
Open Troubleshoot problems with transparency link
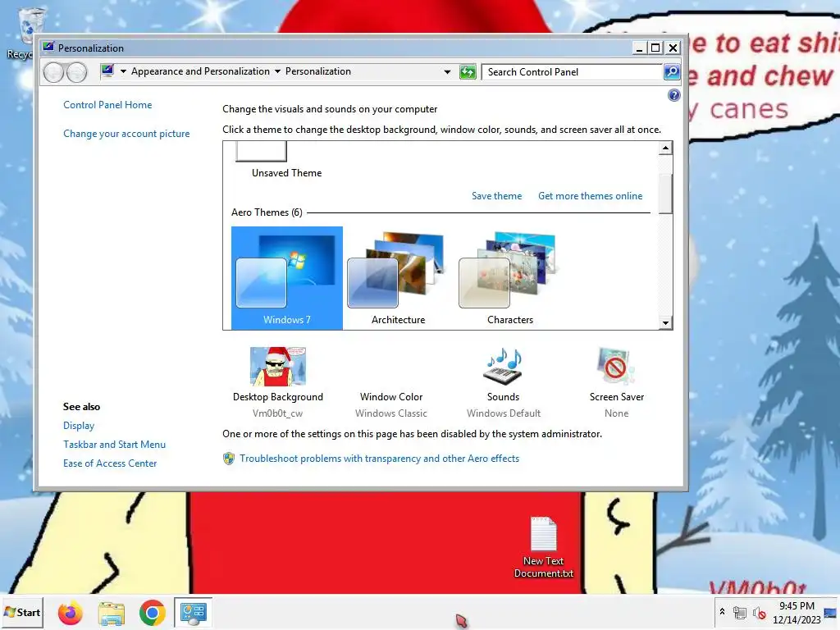379,459
